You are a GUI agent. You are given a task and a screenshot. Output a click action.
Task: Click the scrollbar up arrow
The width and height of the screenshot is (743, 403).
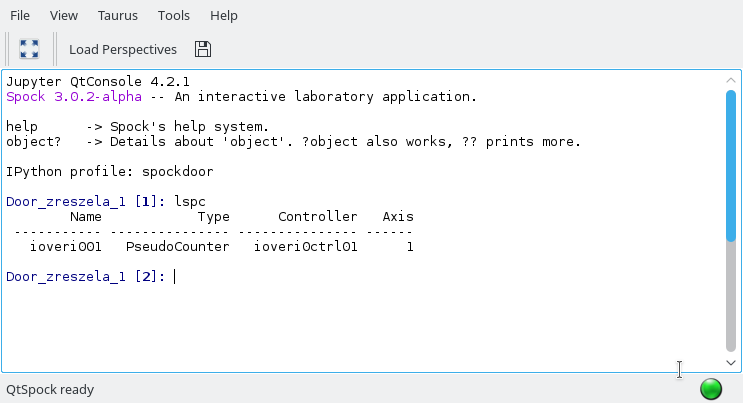(x=731, y=80)
